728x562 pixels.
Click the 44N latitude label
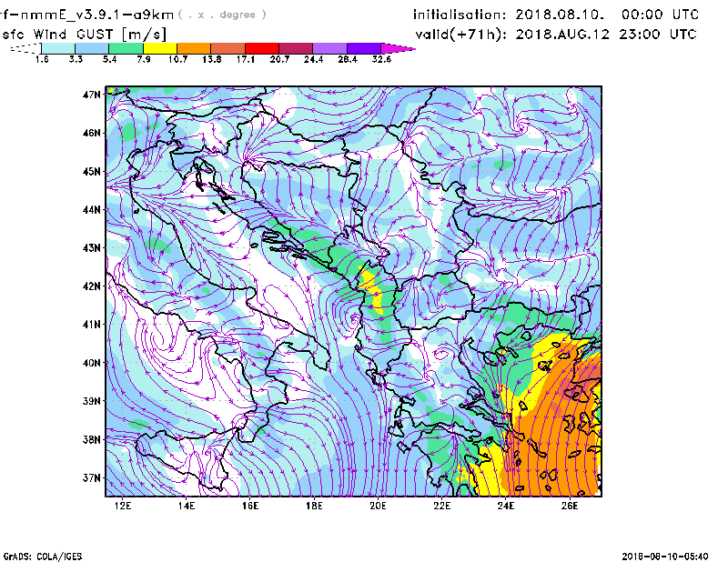(92, 210)
